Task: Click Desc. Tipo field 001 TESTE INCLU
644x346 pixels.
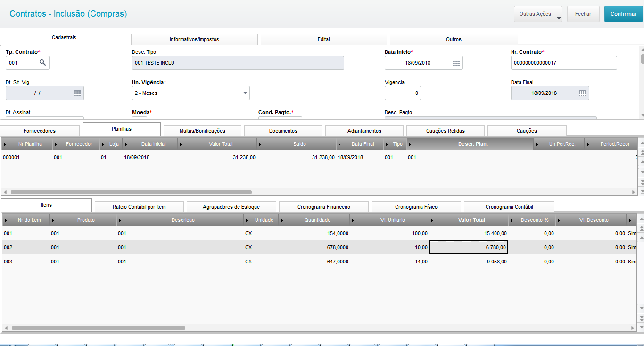Action: point(238,63)
